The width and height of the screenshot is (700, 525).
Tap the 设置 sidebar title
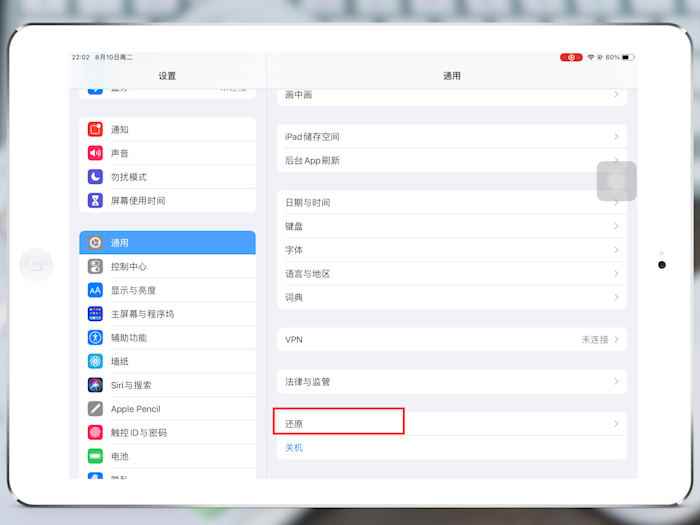(x=167, y=76)
